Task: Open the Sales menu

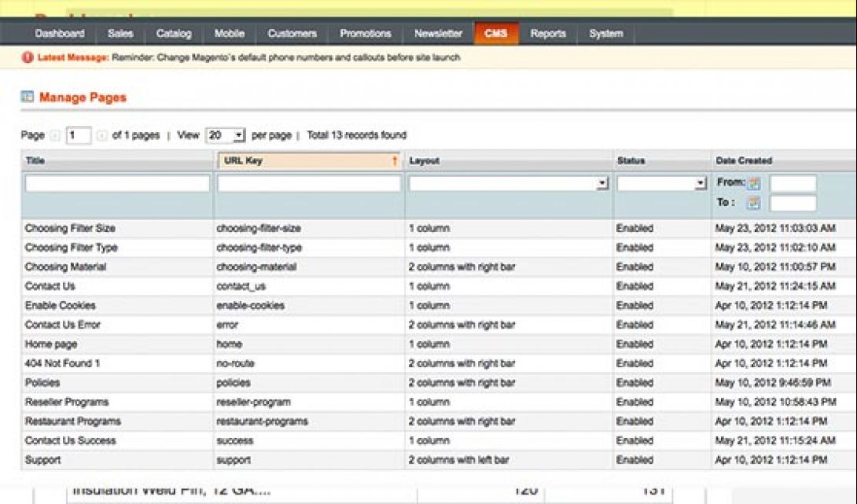Action: [120, 33]
